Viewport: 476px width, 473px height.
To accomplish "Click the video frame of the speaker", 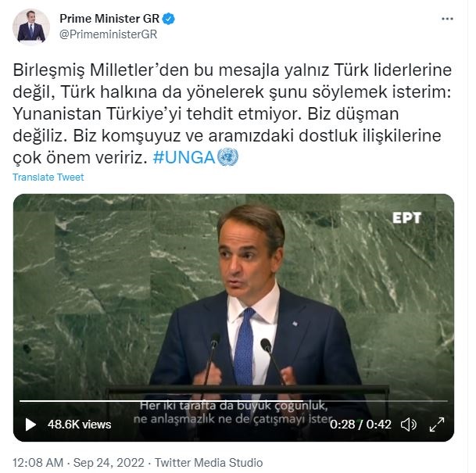I will pyautogui.click(x=234, y=303).
